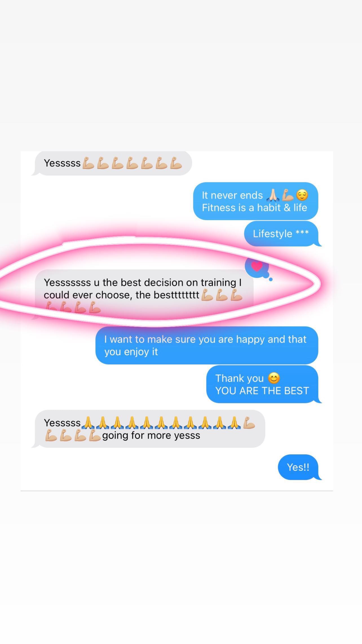Select the "It never ends" blue message
Screen dimensions: 362x644
[255, 201]
